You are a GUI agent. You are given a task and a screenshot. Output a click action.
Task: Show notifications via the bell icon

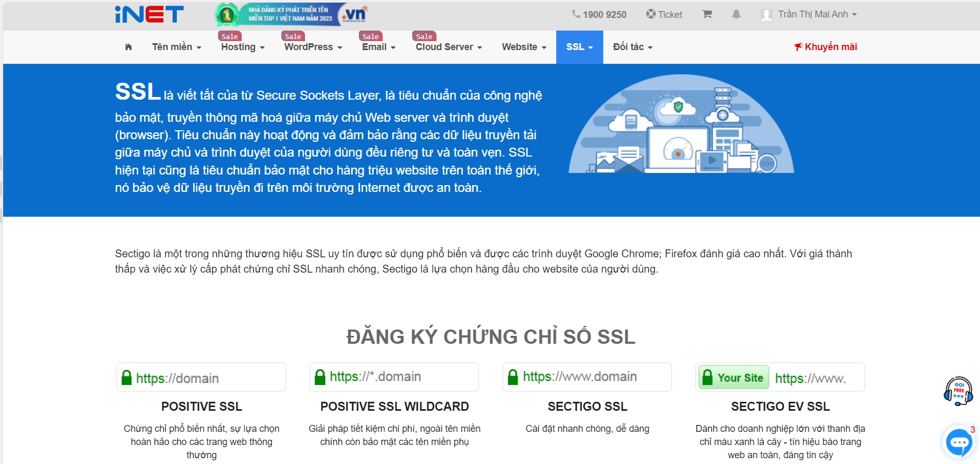pos(736,14)
